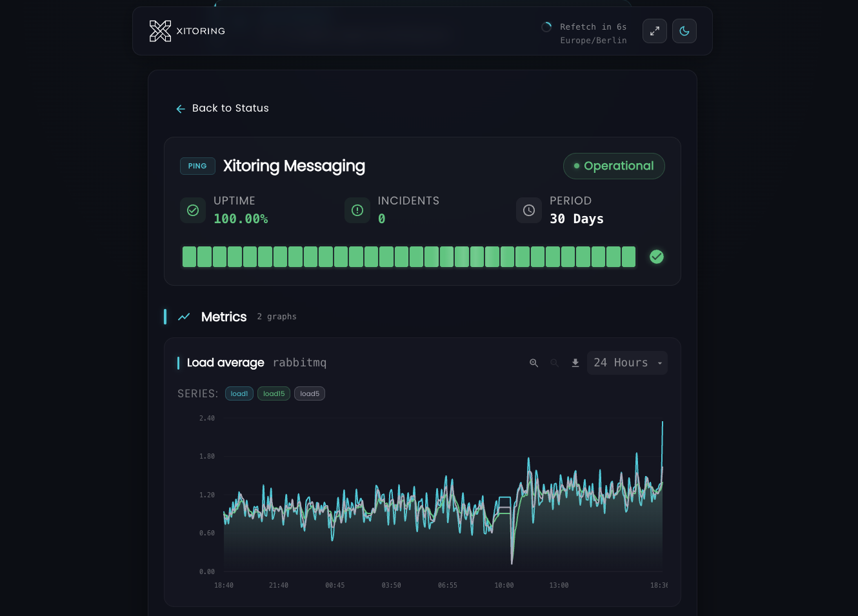This screenshot has width=858, height=616.
Task: Toggle the load15 series
Action: [274, 393]
